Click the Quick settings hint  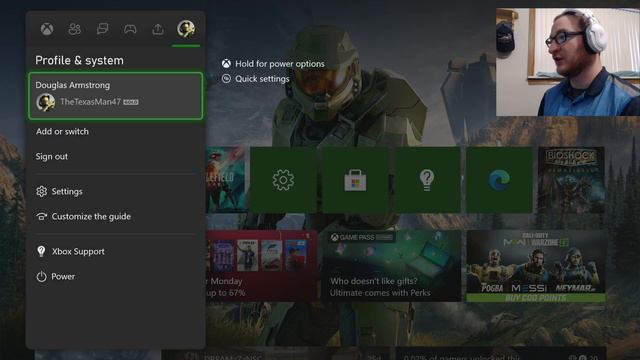pyautogui.click(x=262, y=79)
